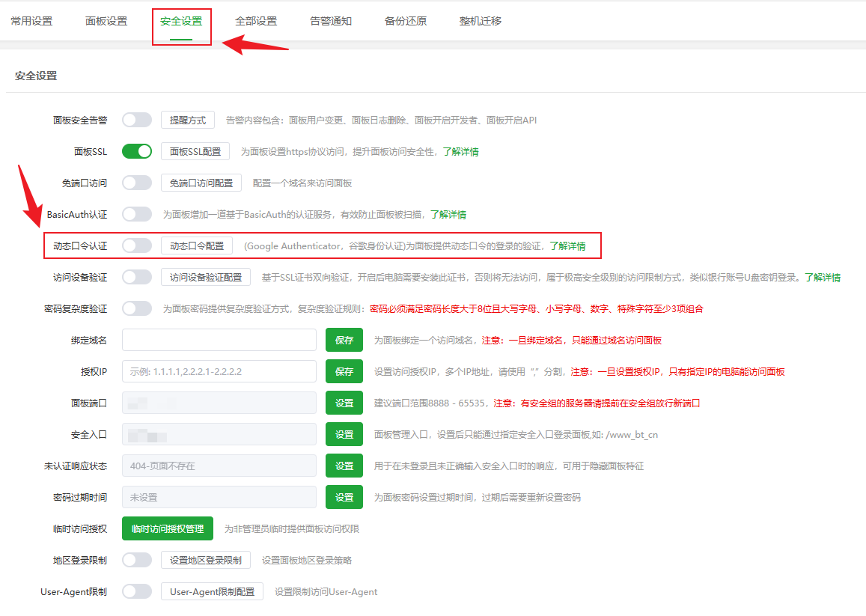Screen dimensions: 866x616
Task: Focus the 绑定域名 text box
Action: pyautogui.click(x=219, y=340)
